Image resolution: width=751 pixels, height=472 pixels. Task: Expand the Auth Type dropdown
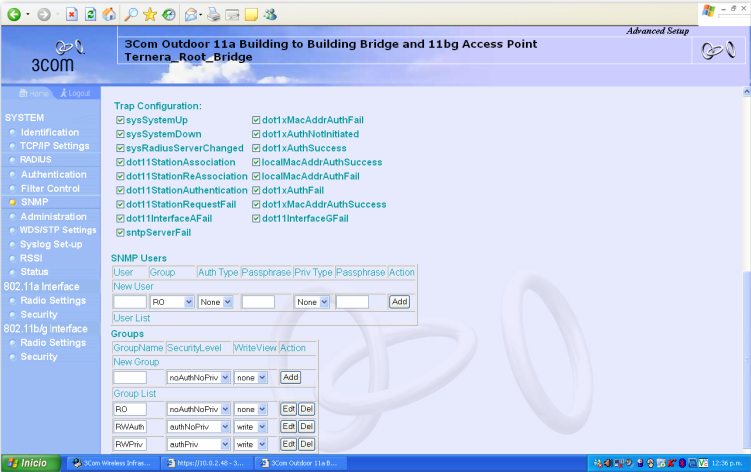(215, 301)
